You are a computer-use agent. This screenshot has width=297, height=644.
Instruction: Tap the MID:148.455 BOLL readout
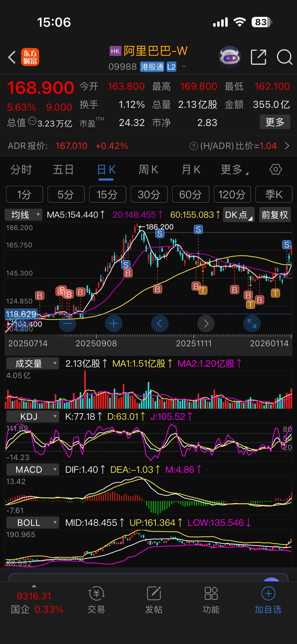[94, 523]
